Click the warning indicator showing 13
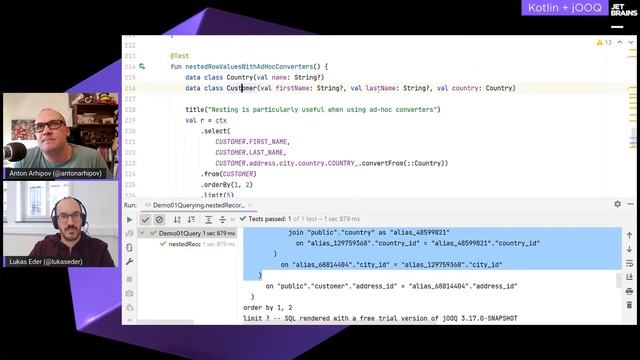Image resolution: width=640 pixels, height=360 pixels. click(x=604, y=42)
